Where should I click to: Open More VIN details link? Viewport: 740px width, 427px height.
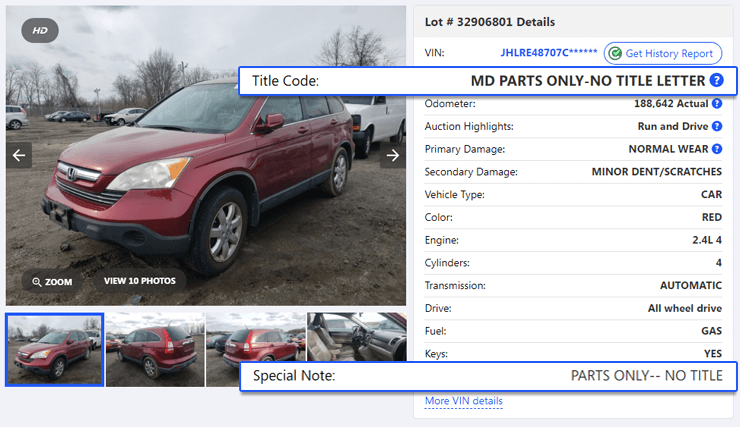click(x=463, y=401)
